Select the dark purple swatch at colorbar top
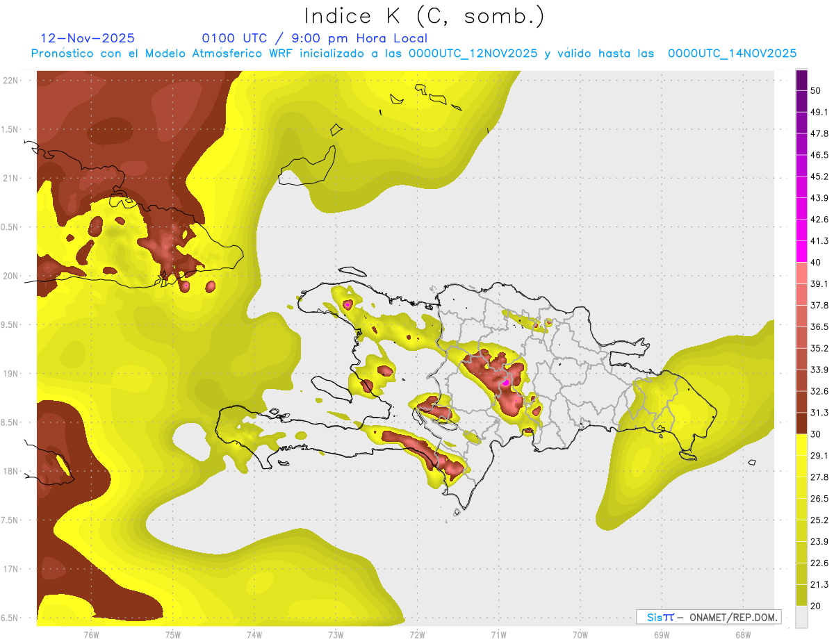The height and width of the screenshot is (644, 834). (x=801, y=80)
